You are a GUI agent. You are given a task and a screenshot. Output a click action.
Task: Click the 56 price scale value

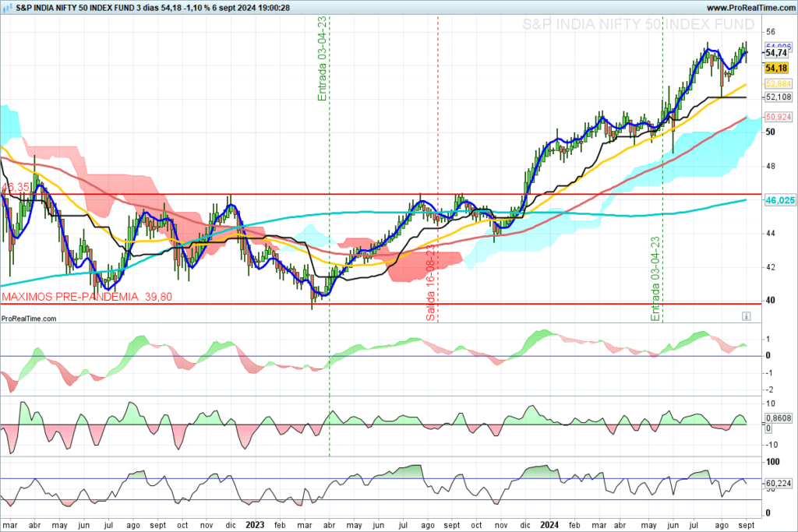coord(771,31)
